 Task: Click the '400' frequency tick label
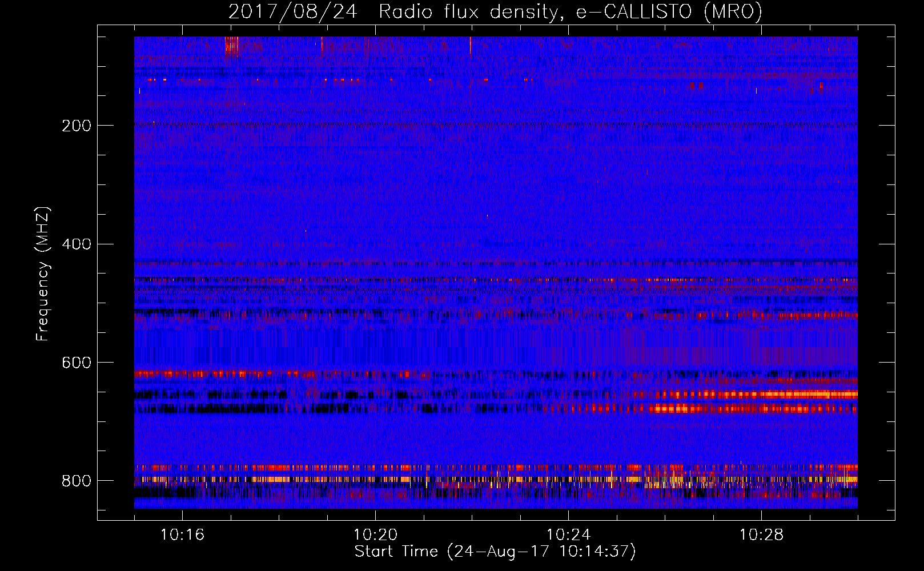(77, 244)
